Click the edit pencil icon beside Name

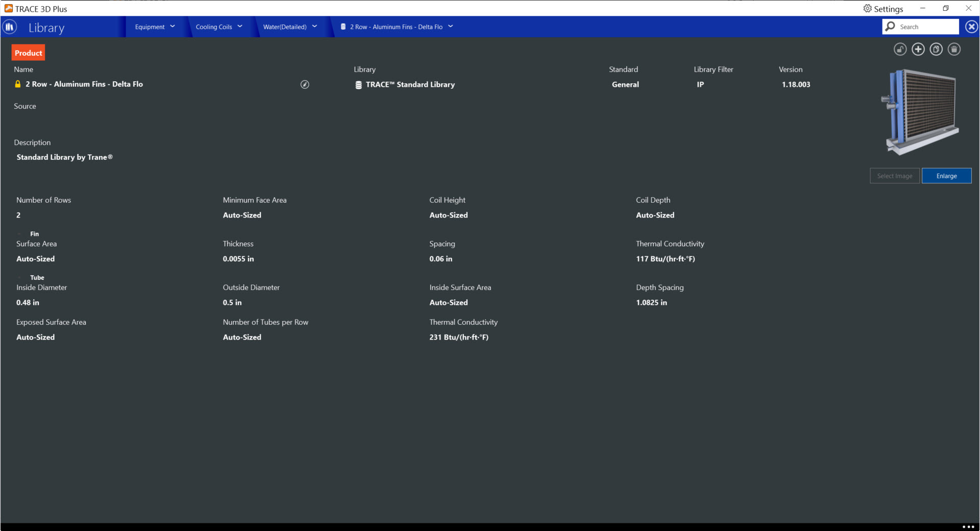coord(305,85)
